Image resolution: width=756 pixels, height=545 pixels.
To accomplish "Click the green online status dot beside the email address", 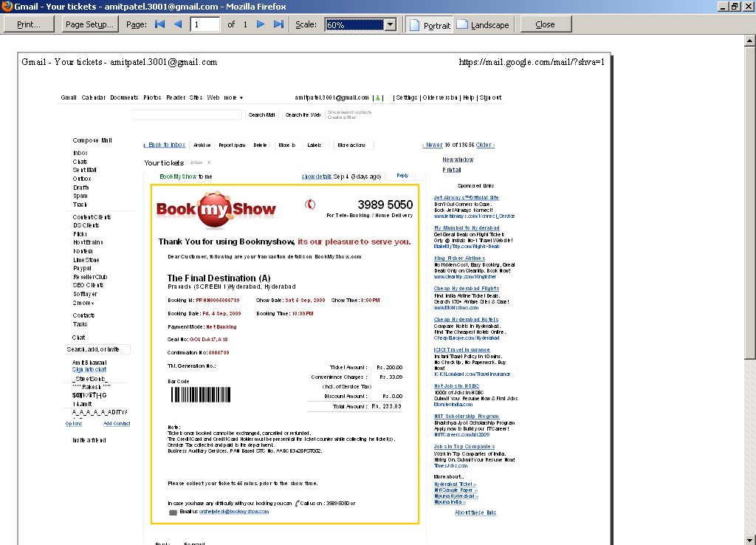I will (379, 97).
